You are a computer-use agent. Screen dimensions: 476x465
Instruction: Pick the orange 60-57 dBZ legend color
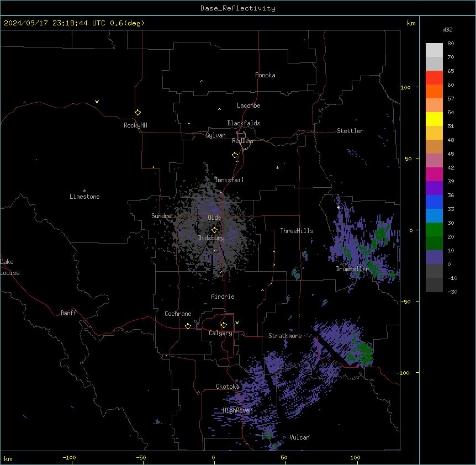coord(434,91)
